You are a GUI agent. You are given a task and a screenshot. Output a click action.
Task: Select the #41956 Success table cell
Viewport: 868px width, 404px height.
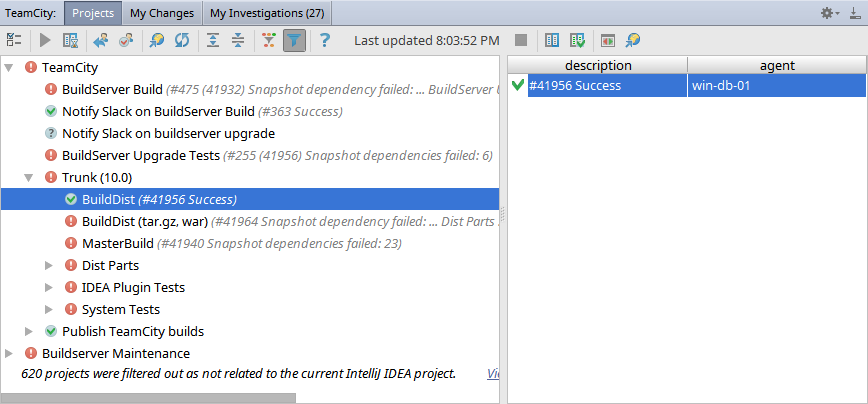coord(607,86)
